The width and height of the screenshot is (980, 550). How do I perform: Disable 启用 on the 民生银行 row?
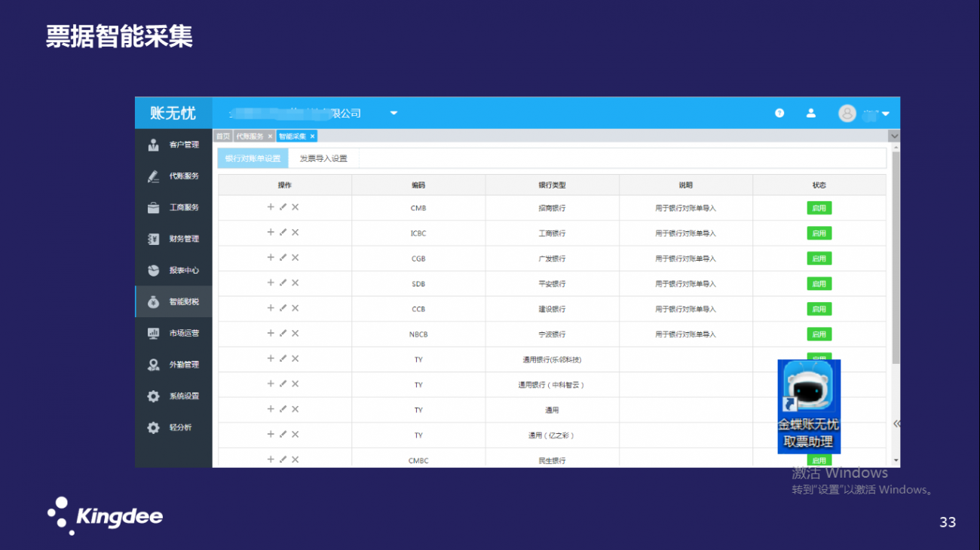[819, 459]
